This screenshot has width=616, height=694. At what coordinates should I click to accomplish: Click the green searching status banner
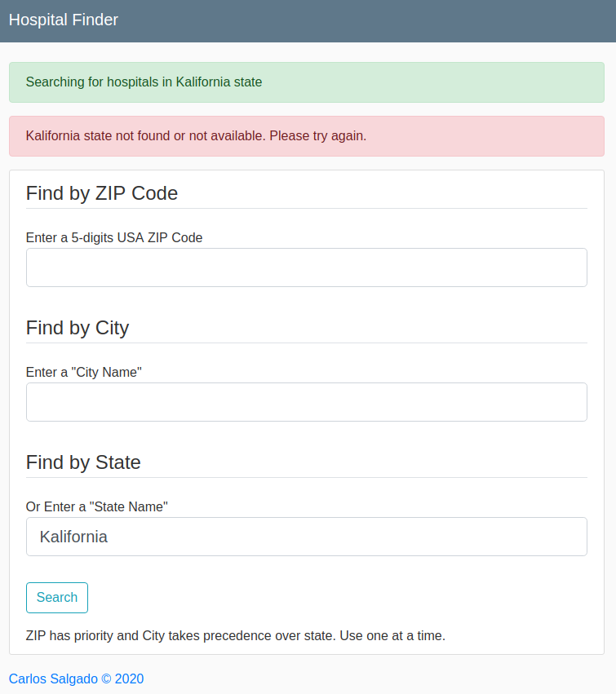tap(306, 82)
